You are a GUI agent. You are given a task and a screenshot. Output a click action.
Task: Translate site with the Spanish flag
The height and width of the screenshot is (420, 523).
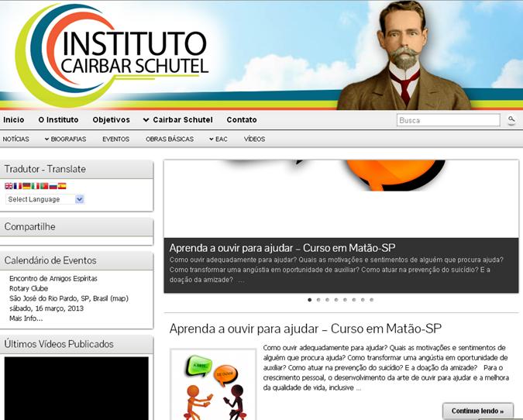click(x=62, y=186)
